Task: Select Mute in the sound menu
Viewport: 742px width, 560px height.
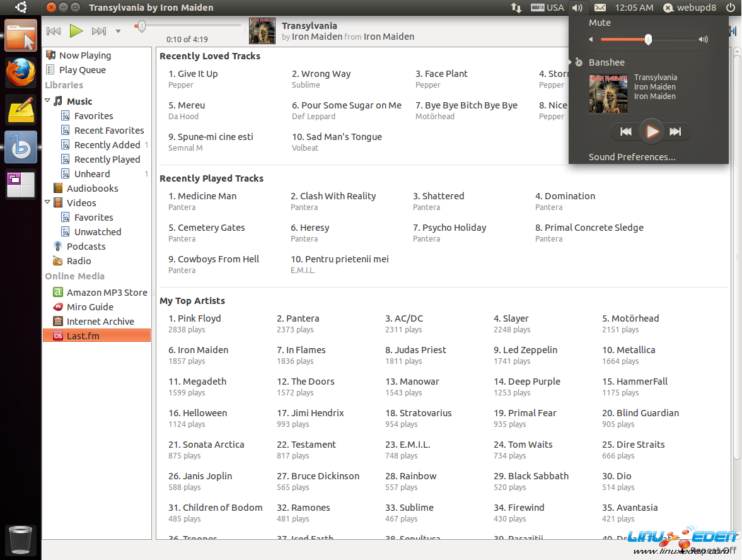Action: 600,23
